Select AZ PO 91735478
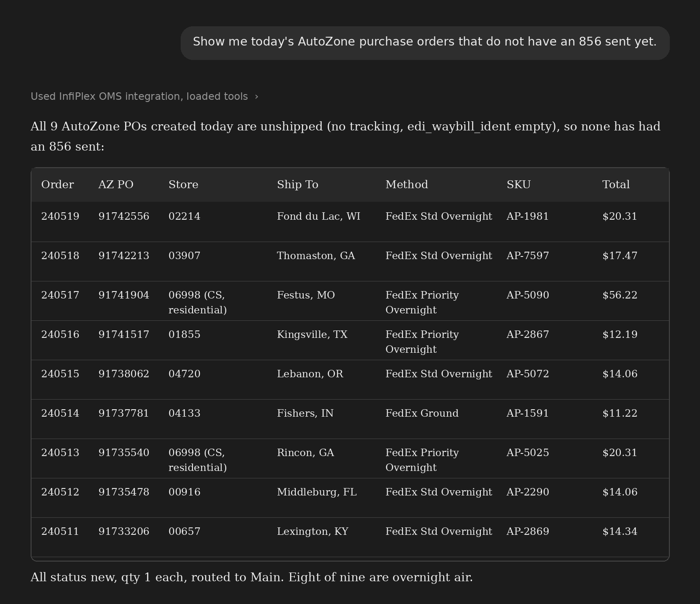The image size is (700, 604). tap(124, 492)
